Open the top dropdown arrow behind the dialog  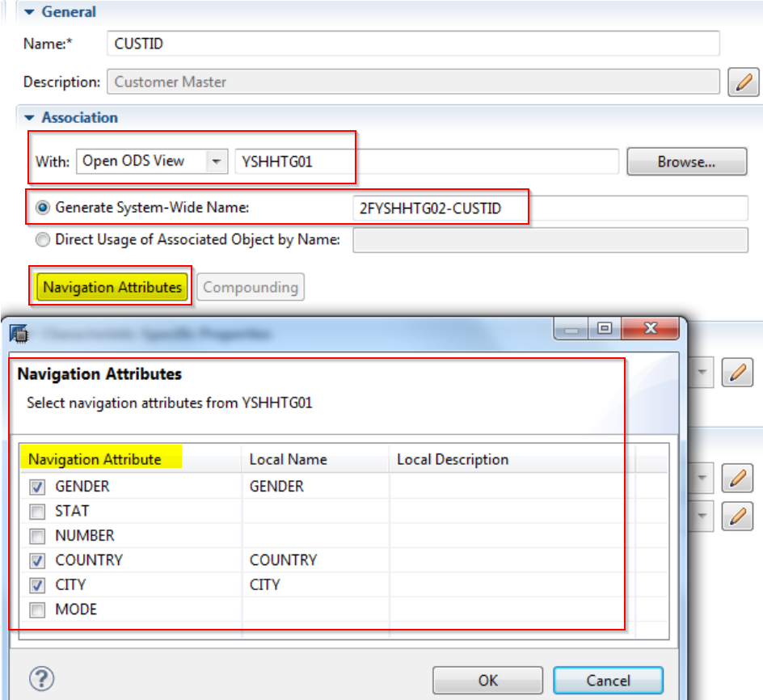[702, 373]
